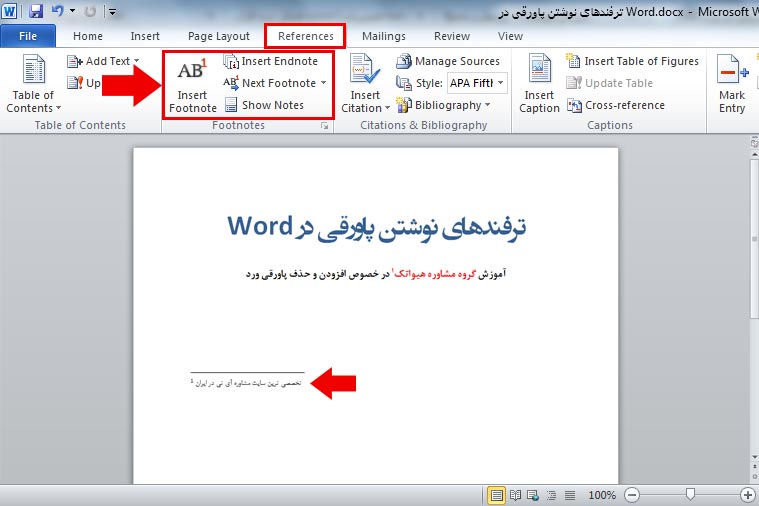Toggle the ruler button above scrollbar
The width and height of the screenshot is (759, 506).
click(754, 143)
